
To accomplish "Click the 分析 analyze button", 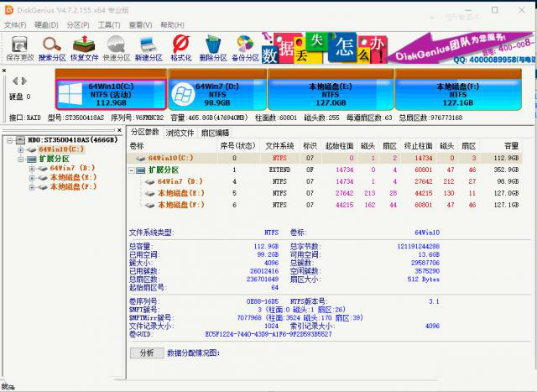I will coord(147,353).
